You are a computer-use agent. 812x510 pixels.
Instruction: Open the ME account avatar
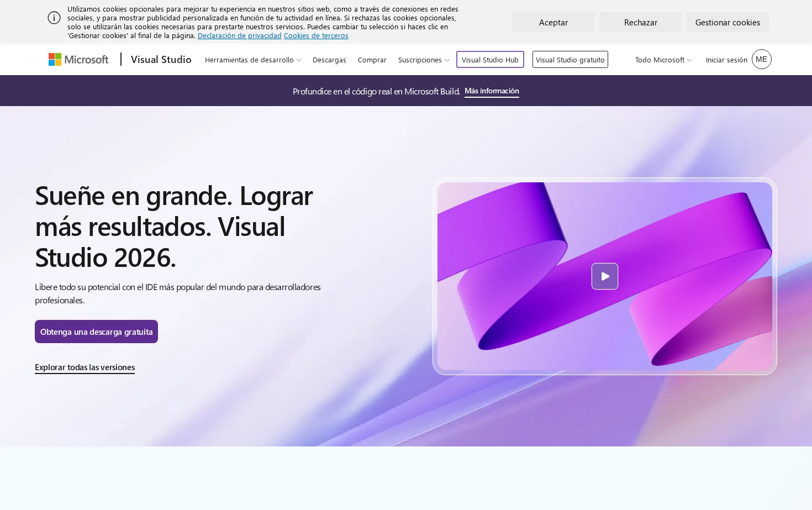pyautogui.click(x=761, y=59)
